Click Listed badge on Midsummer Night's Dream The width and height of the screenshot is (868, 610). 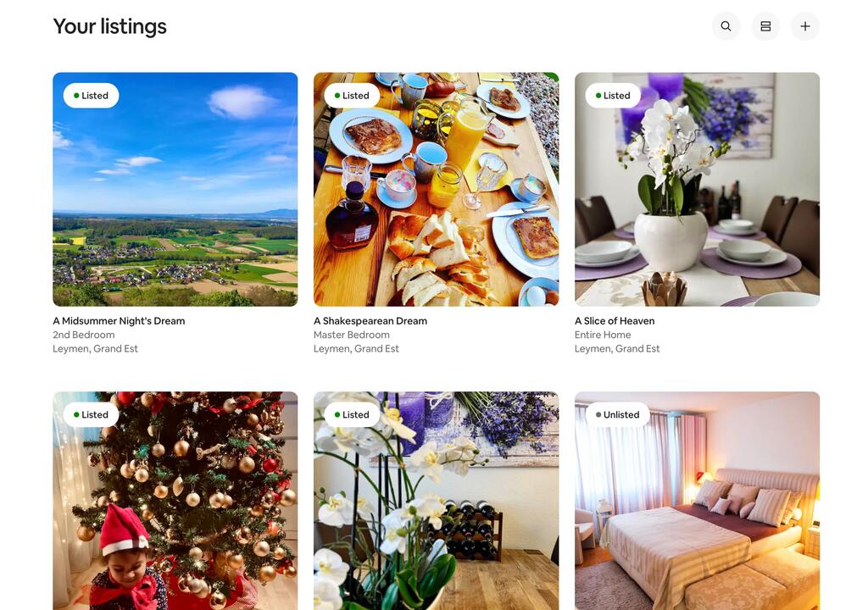pos(91,95)
